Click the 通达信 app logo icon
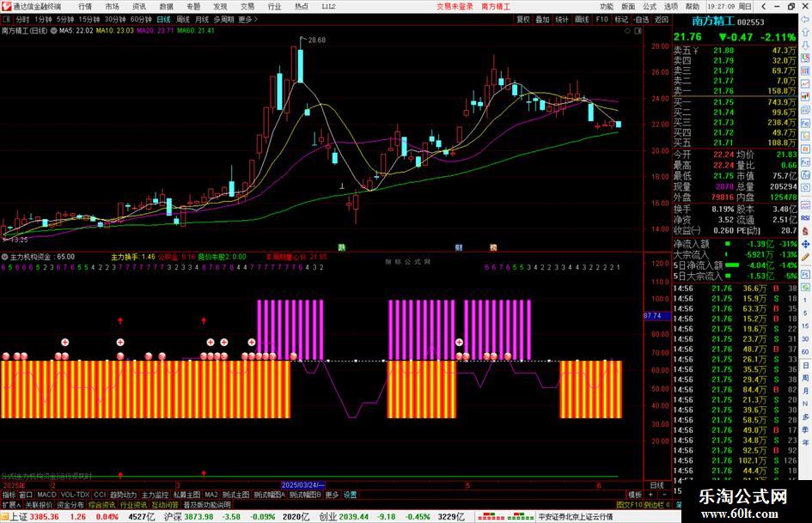812x523 pixels. coord(6,7)
